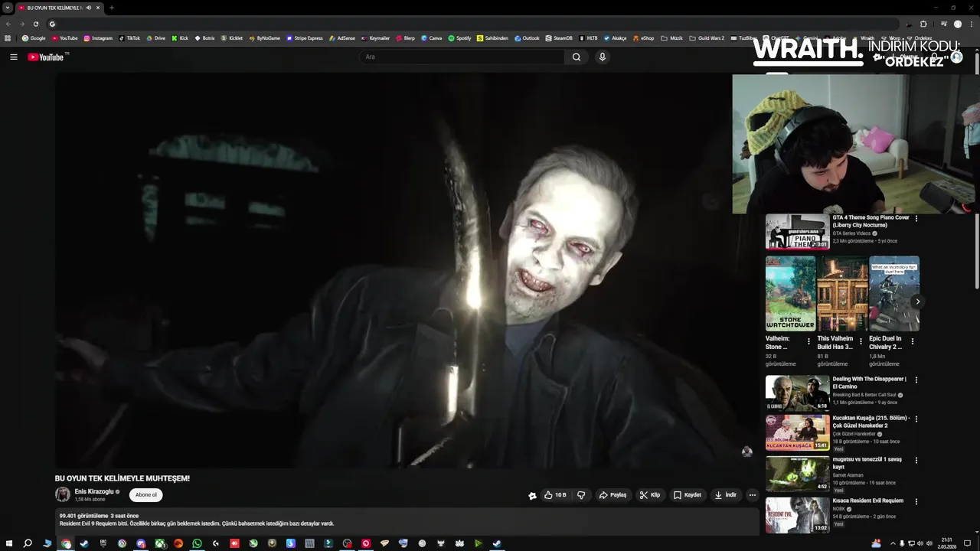This screenshot has width=980, height=551.
Task: Open the YouTube guide hamburger menu
Action: click(14, 57)
